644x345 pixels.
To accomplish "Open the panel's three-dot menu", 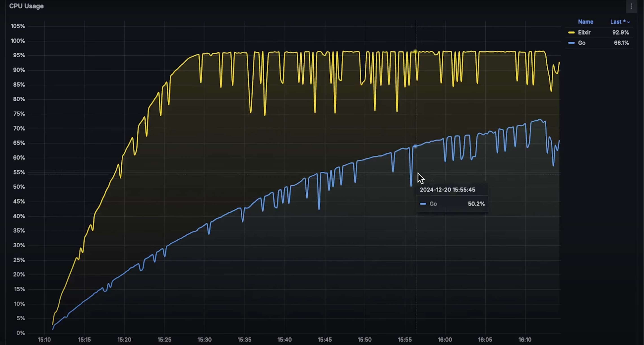I will 631,6.
